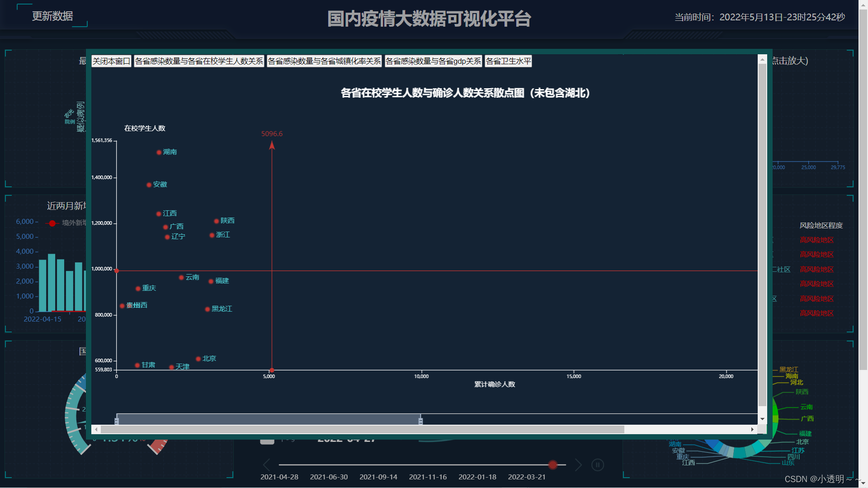Click the 北京 scatter point
868x488 pixels.
tap(198, 359)
